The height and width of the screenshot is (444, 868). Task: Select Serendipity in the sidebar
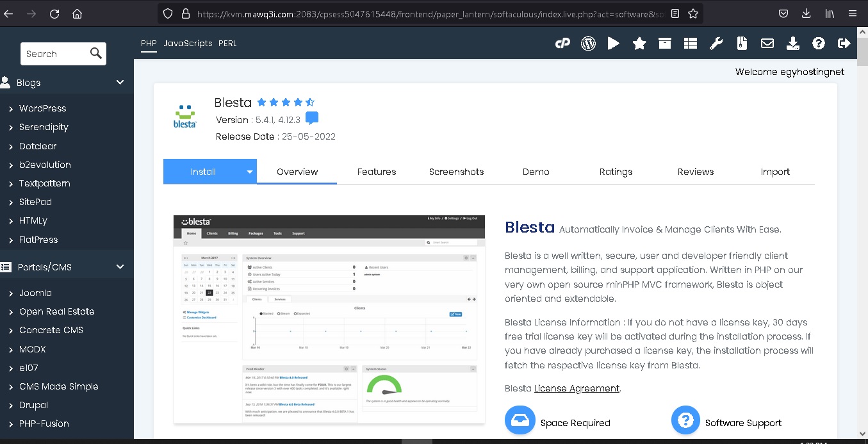pos(44,127)
